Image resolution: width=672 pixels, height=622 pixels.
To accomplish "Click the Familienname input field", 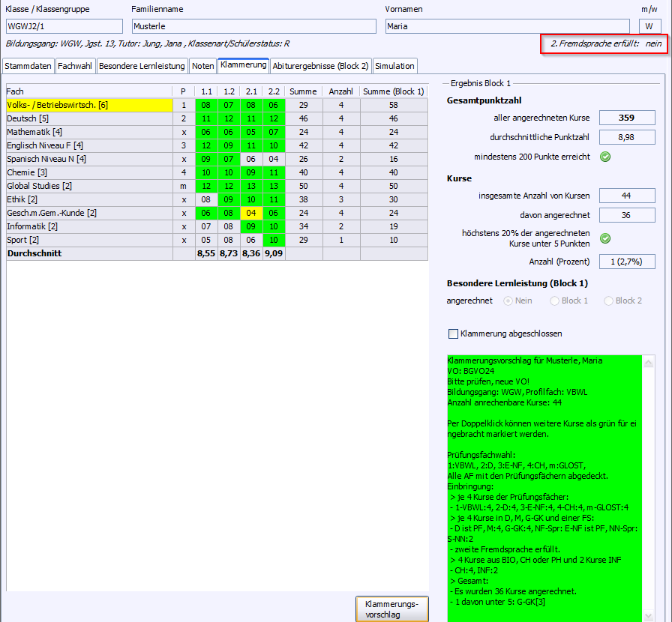I will point(253,26).
